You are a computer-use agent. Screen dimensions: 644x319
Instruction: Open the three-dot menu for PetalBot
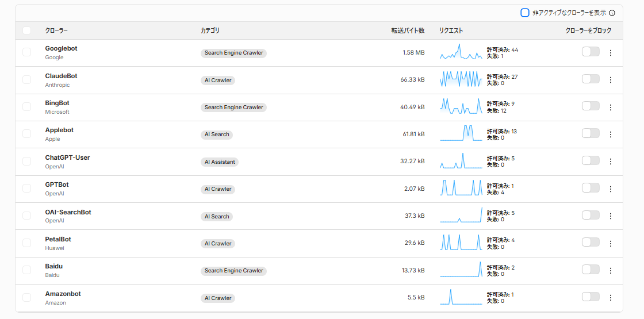[610, 244]
